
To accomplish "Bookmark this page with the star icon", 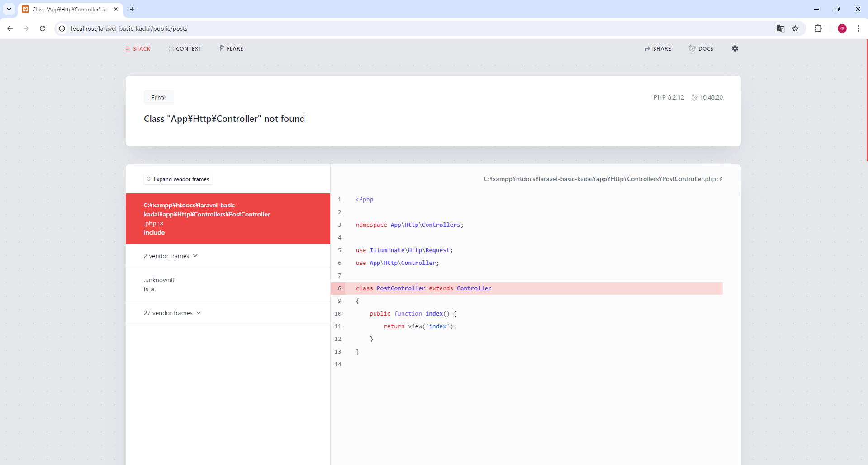I will click(x=795, y=29).
